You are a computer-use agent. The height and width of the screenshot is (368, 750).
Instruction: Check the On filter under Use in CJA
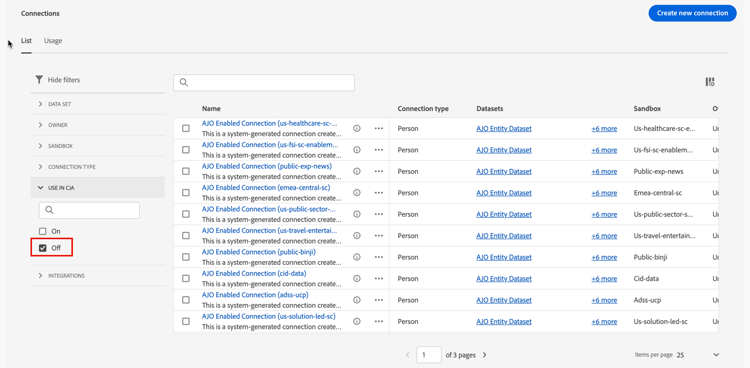pyautogui.click(x=43, y=231)
